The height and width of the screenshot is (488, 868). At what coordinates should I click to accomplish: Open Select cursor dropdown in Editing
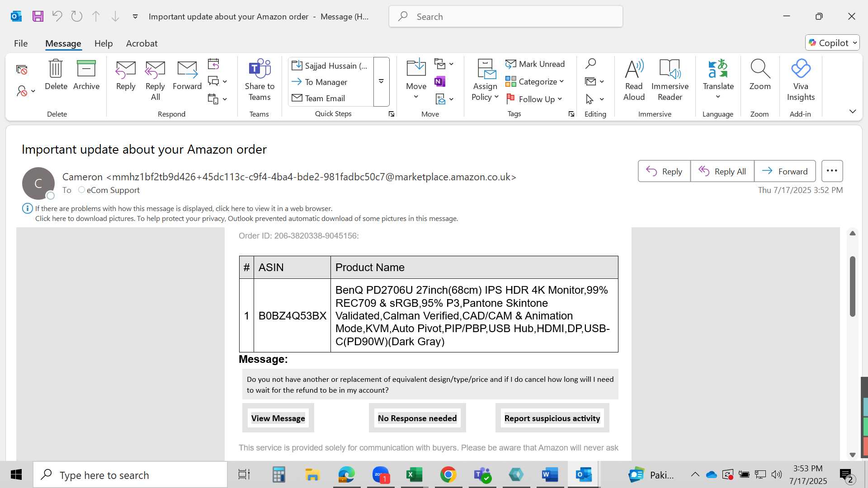click(595, 99)
